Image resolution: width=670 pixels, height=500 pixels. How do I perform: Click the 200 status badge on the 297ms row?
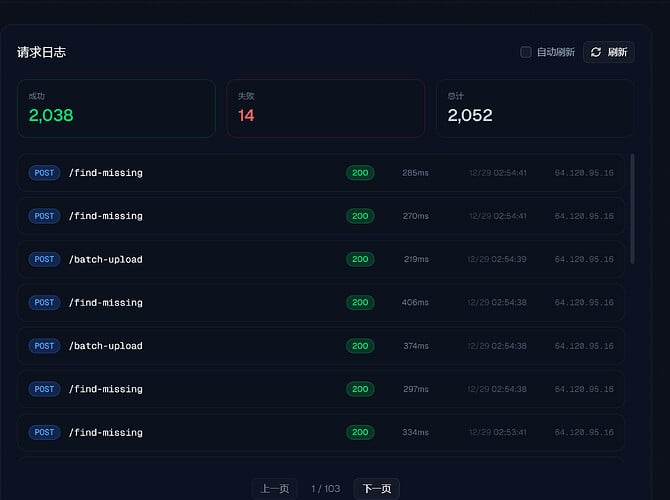point(360,389)
